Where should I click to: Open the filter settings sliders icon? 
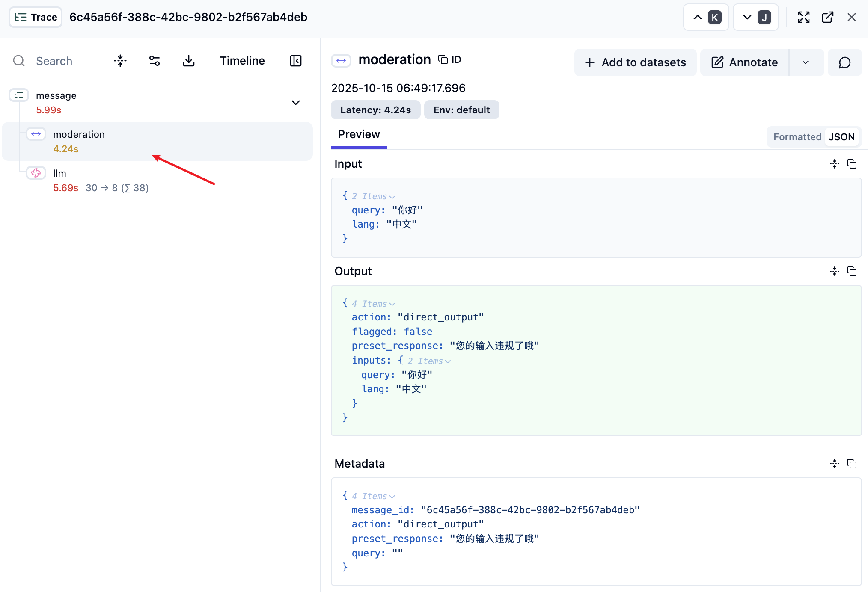coord(154,61)
